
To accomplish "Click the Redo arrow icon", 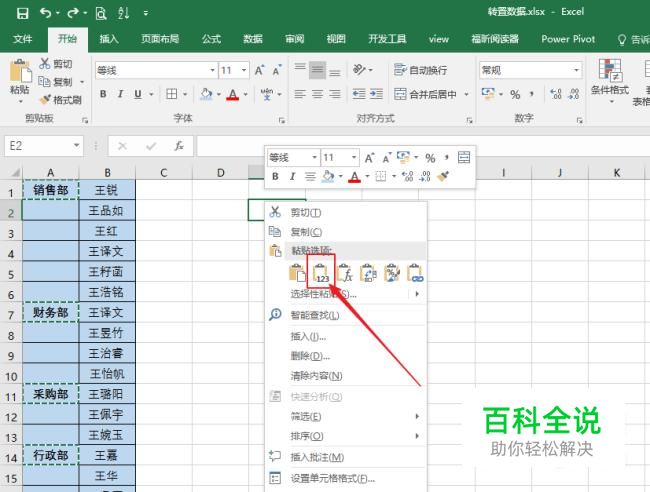I will tap(73, 13).
